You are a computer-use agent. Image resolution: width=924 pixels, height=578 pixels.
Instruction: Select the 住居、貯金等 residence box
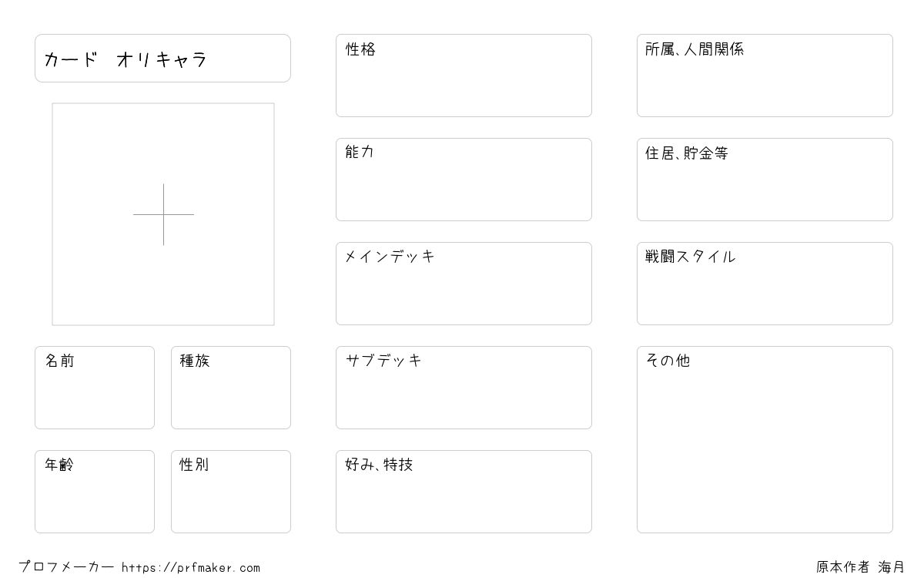point(765,180)
